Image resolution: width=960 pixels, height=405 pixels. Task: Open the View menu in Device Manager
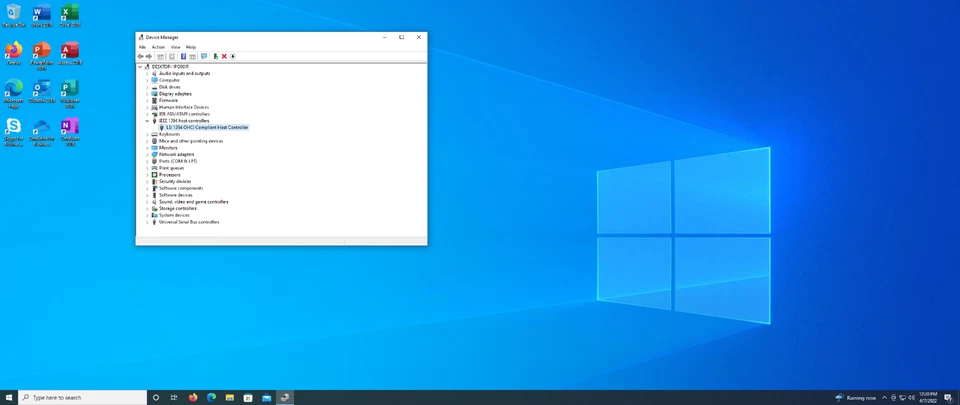pos(175,47)
